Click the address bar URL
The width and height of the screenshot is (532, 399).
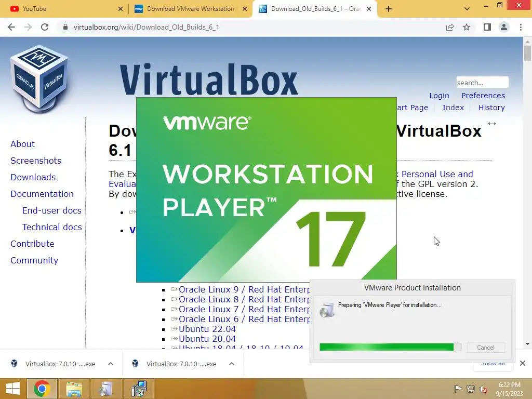click(x=146, y=27)
